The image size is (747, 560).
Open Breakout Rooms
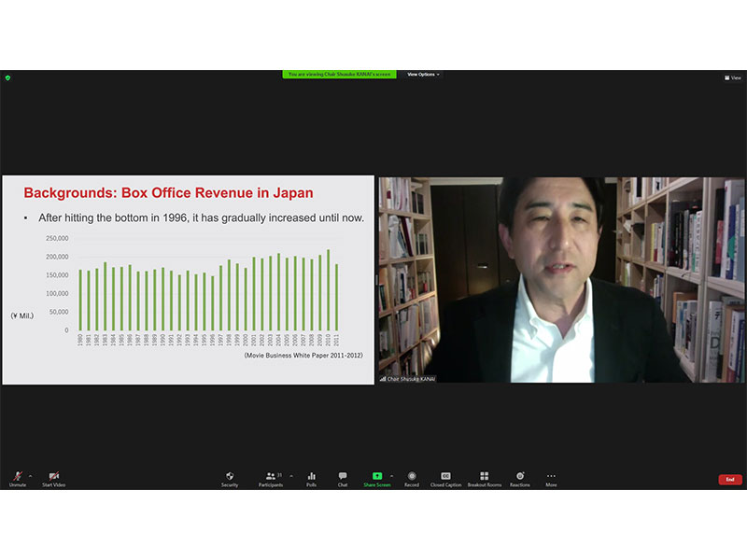(x=484, y=478)
